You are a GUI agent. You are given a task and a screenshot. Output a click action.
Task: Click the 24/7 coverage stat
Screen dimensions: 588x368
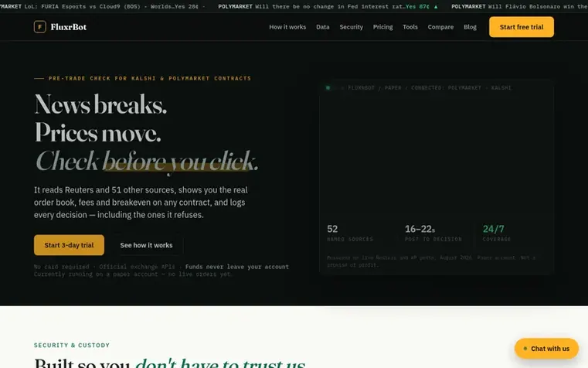(497, 233)
